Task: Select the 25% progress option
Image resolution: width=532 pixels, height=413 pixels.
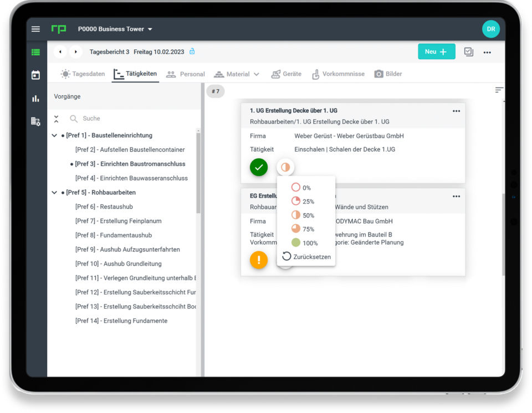Action: tap(303, 202)
